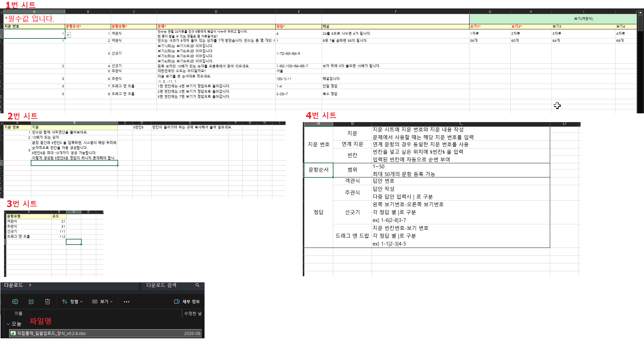The height and width of the screenshot is (340, 644).
Task: Click the 객관식 row cell in sheet 3
Action: pyautogui.click(x=29, y=221)
